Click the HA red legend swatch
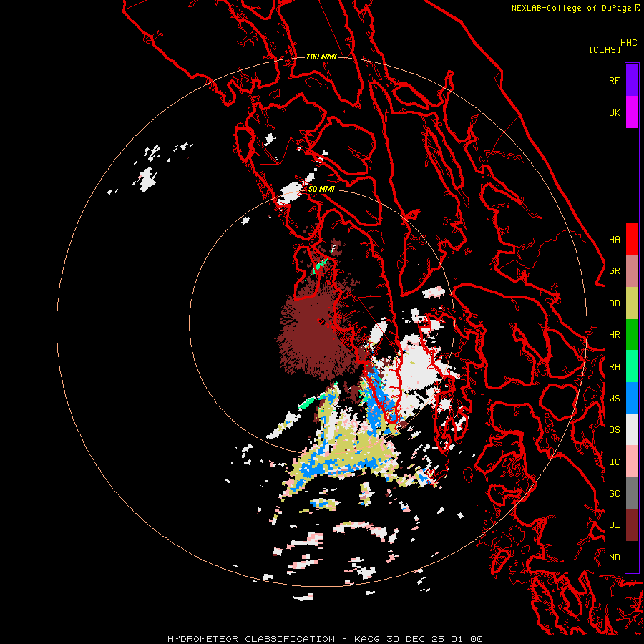Viewport: 644px width, 644px height. 632,239
